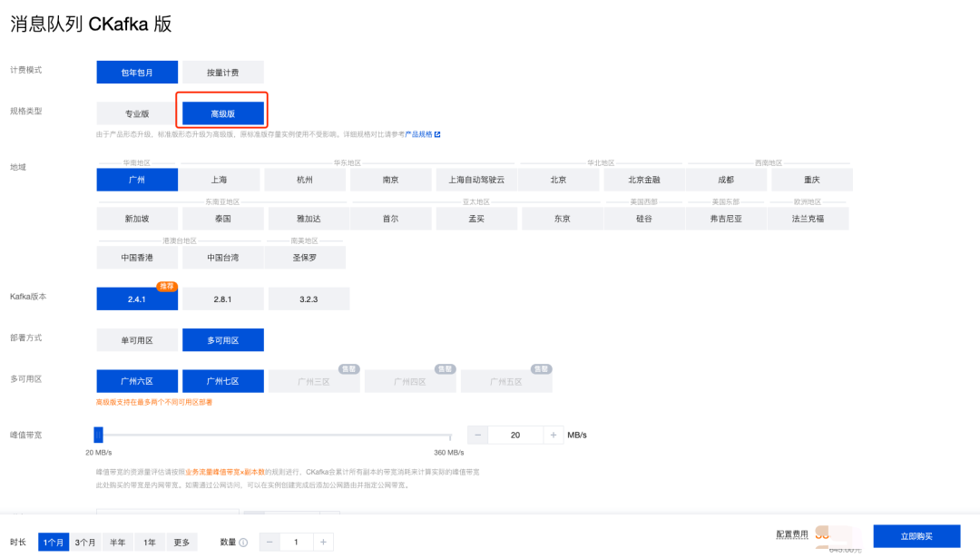This screenshot has height=558, width=980.
Task: Choose Kafka version 2.4.1
Action: 137,299
